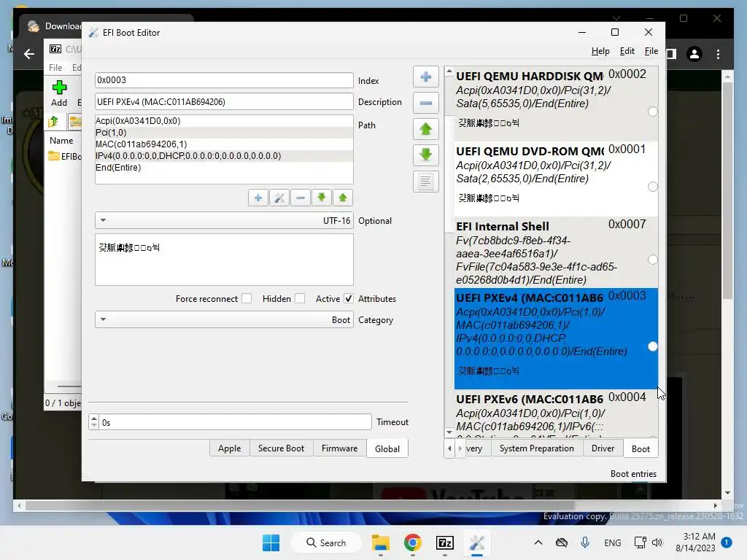Move boot entry up with green arrow

click(x=426, y=129)
